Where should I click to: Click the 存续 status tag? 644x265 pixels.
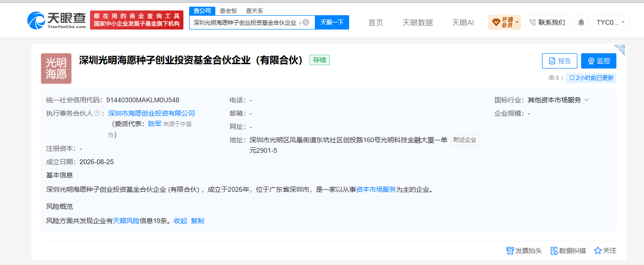pyautogui.click(x=320, y=60)
